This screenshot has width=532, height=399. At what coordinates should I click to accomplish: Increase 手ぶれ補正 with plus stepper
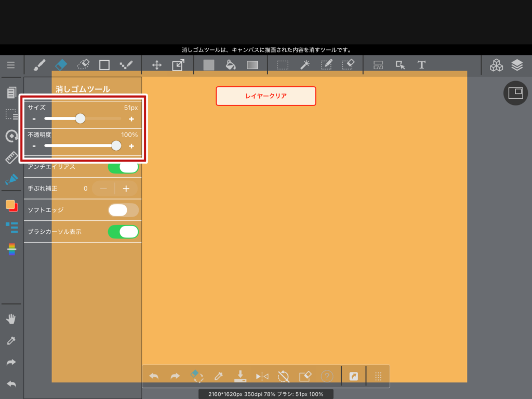pos(126,189)
